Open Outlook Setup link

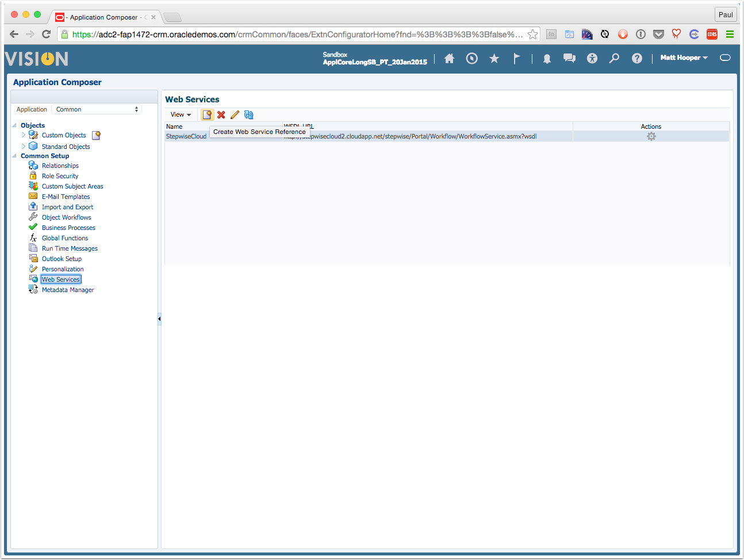coord(62,259)
